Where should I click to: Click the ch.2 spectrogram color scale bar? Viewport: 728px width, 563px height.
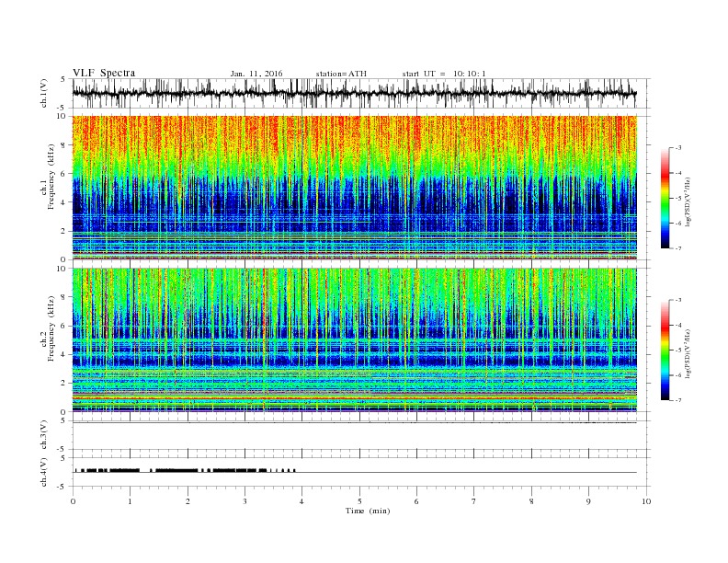(x=665, y=350)
